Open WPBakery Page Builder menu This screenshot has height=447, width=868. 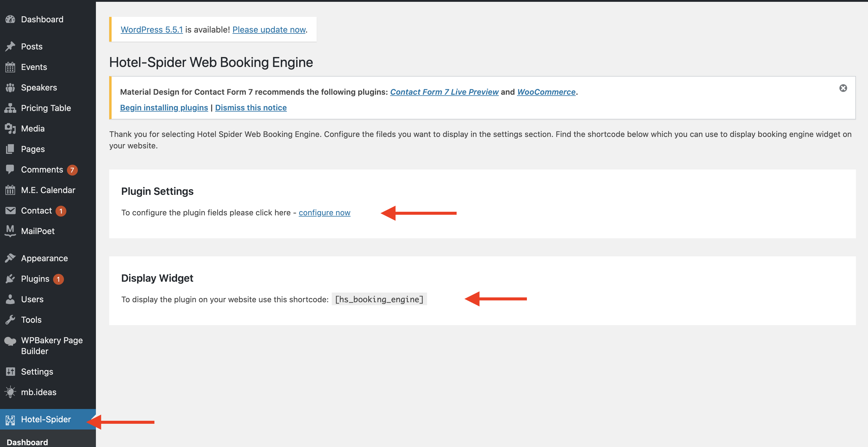52,346
